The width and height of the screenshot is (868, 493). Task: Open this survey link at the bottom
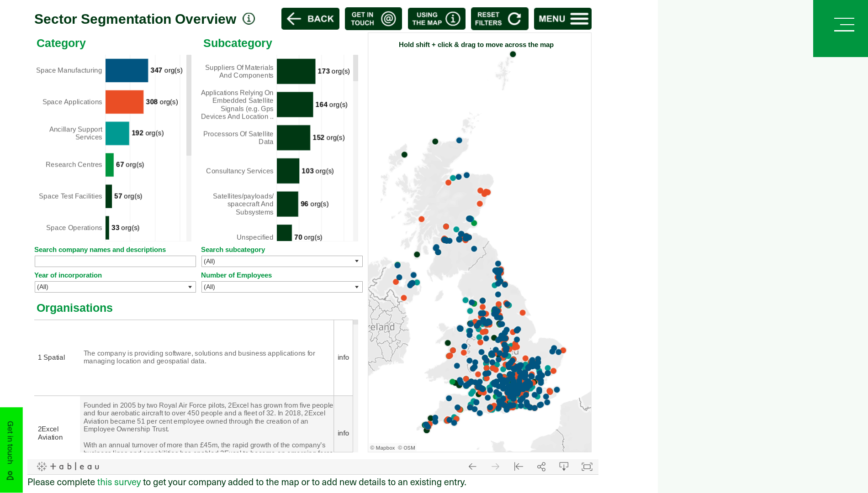[119, 482]
